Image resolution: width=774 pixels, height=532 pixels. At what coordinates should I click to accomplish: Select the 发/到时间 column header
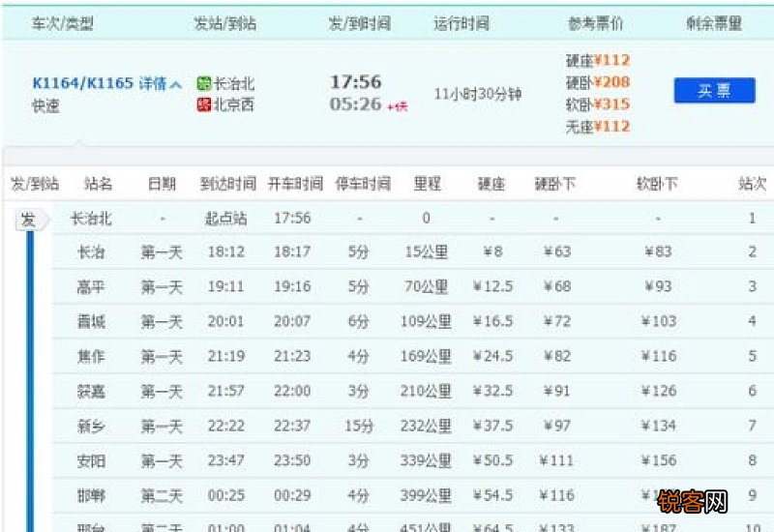tap(360, 23)
